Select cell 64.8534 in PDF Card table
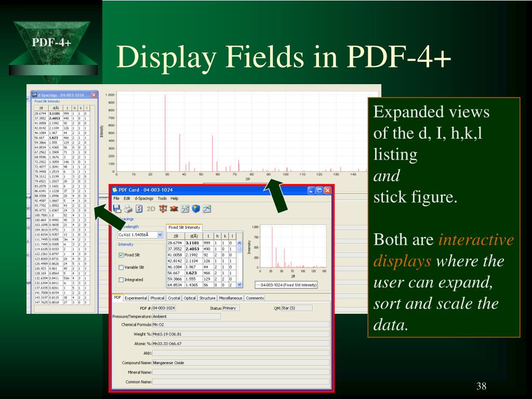Viewport: 532px width, 399px height. click(x=176, y=285)
